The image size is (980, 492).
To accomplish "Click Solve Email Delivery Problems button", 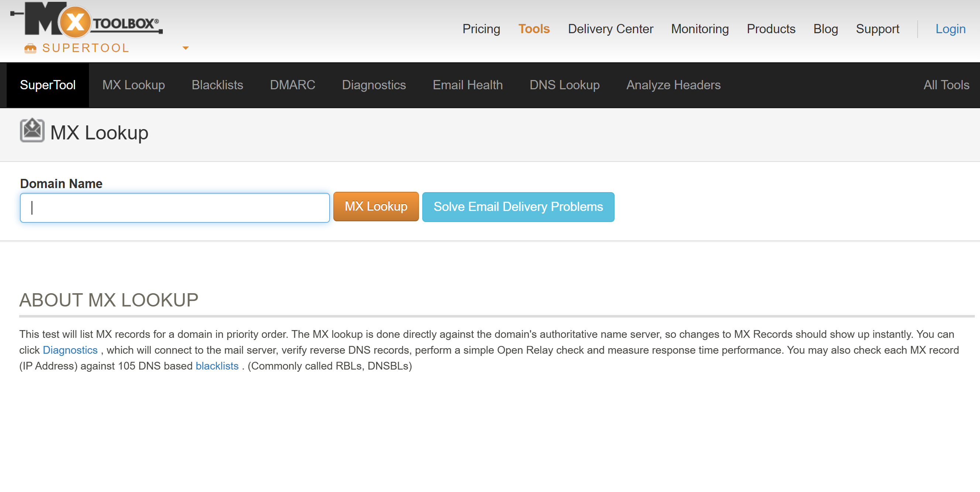I will [518, 207].
